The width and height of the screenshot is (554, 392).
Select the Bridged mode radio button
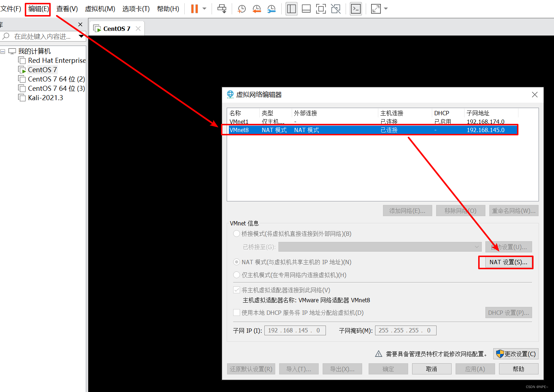click(236, 234)
